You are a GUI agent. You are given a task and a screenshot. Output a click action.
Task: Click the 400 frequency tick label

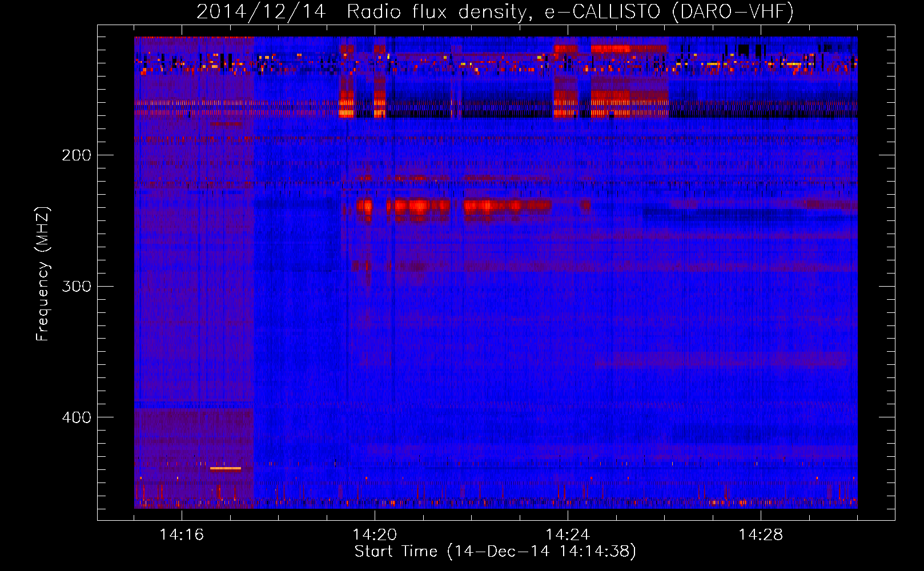[77, 417]
